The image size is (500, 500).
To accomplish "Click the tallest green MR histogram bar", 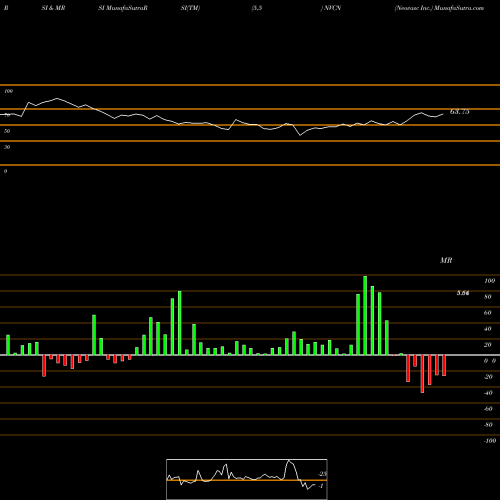I will [365, 315].
